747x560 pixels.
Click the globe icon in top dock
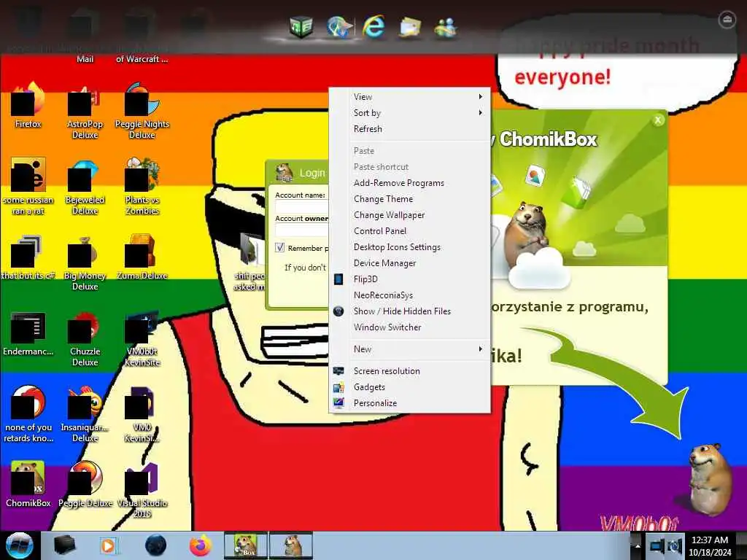[339, 27]
